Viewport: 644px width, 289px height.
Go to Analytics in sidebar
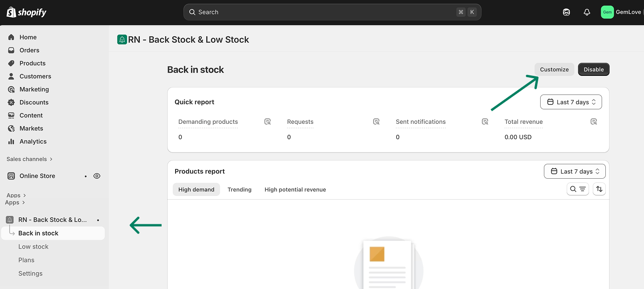(33, 141)
